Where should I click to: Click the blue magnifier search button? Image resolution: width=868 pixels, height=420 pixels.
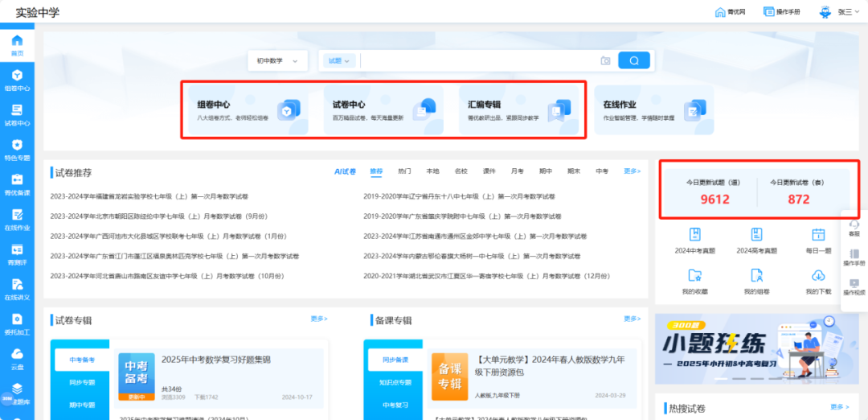point(634,60)
